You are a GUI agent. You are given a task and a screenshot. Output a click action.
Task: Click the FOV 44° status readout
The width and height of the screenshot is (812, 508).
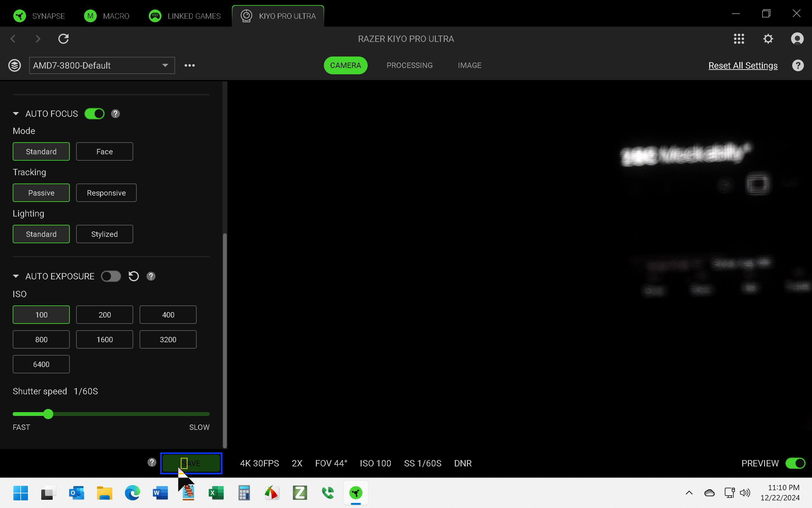click(x=331, y=463)
